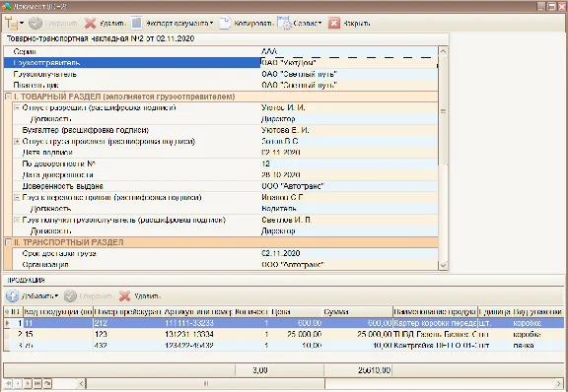Go to the last record in the navigator
568x392 pixels.
point(37,383)
